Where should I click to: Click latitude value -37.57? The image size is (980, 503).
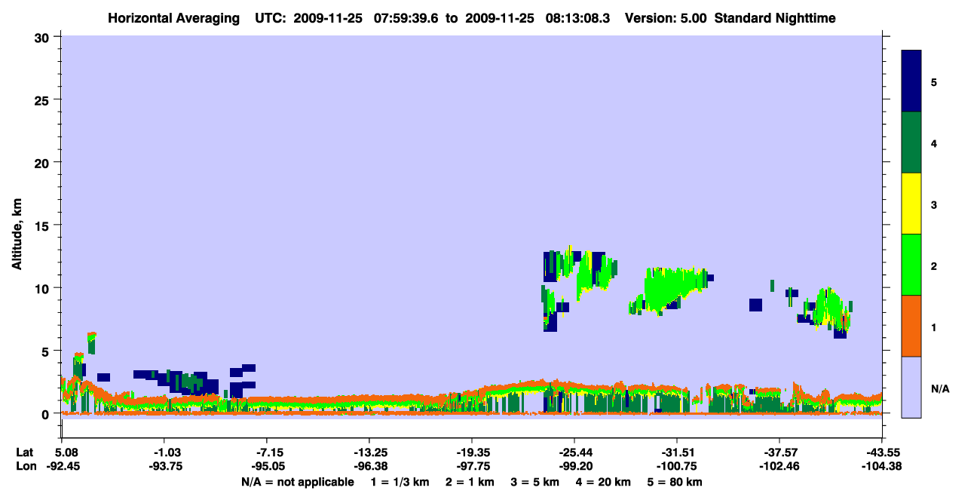(779, 452)
